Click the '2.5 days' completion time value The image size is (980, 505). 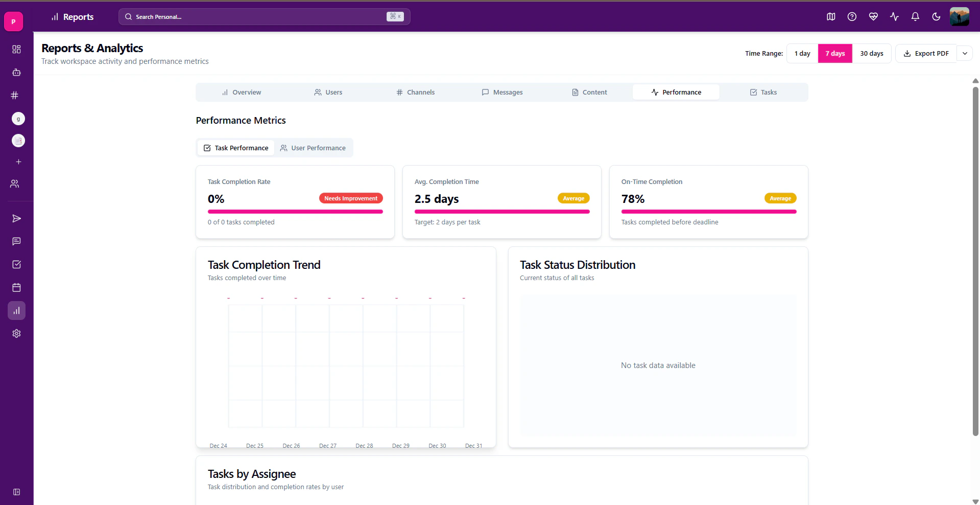tap(437, 199)
